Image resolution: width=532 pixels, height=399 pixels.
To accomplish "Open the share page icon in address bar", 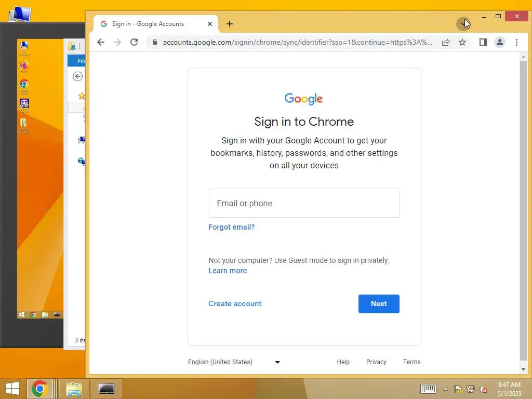I will [445, 42].
